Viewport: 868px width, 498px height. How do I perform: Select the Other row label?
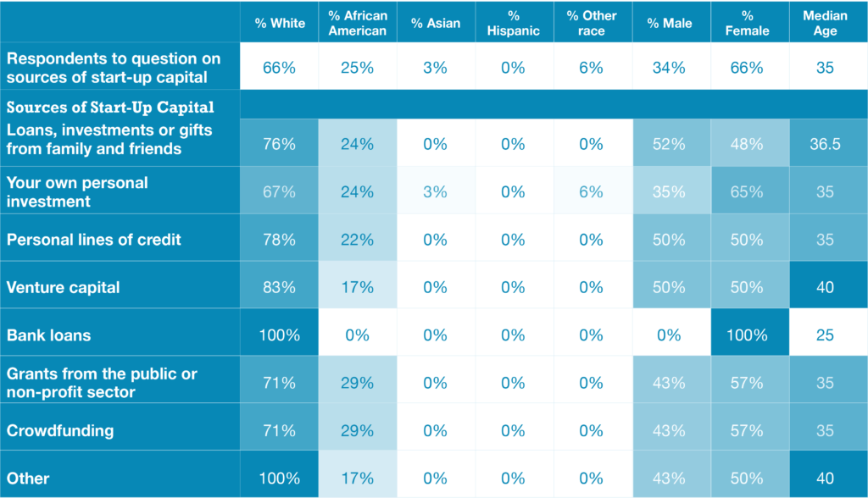tap(28, 478)
